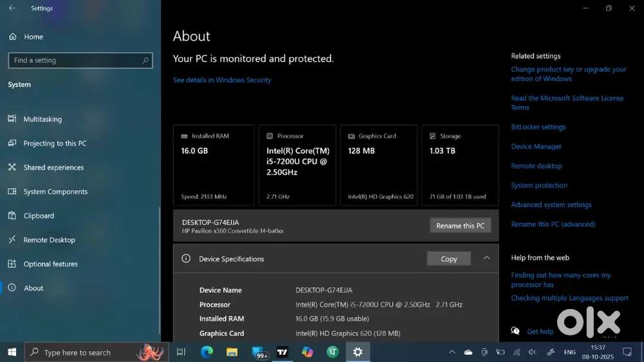644x362 pixels.
Task: Open the Copilot app on the taskbar
Action: [x=307, y=352]
